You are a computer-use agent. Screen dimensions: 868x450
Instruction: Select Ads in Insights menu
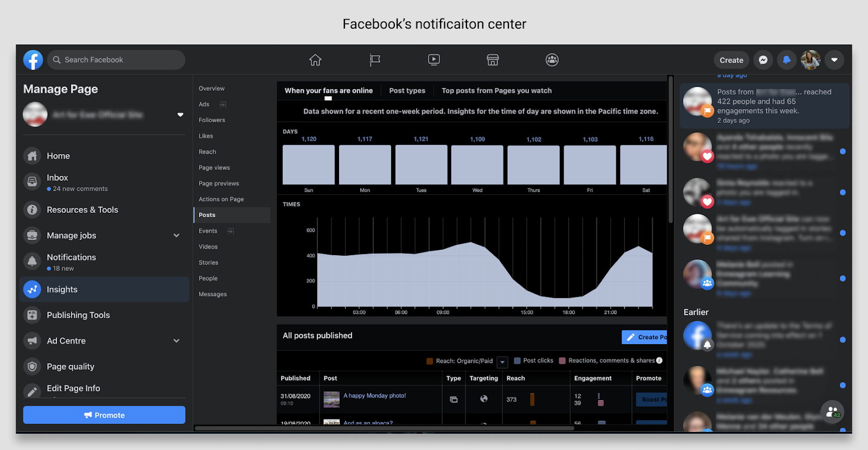pyautogui.click(x=204, y=104)
